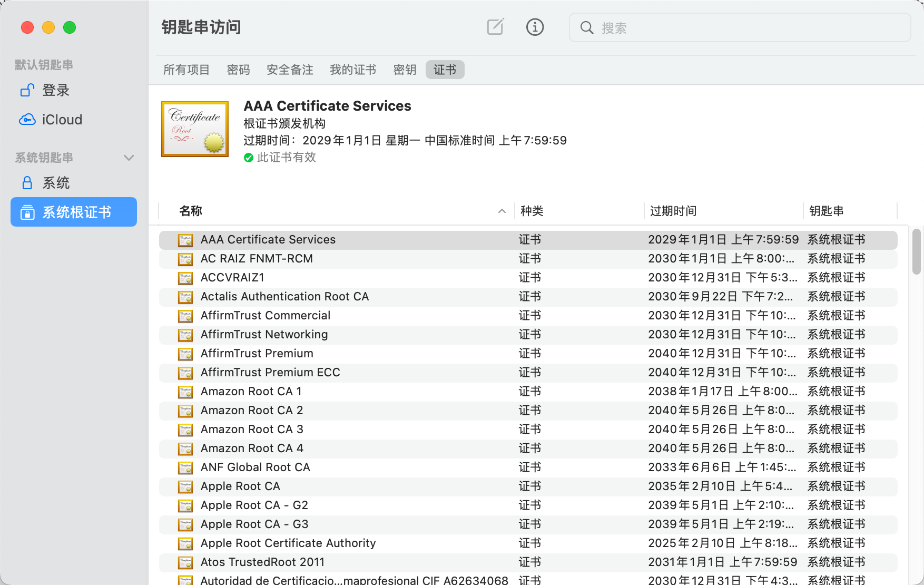
Task: Click the 根证书颁发机构 label in details
Action: tap(284, 123)
